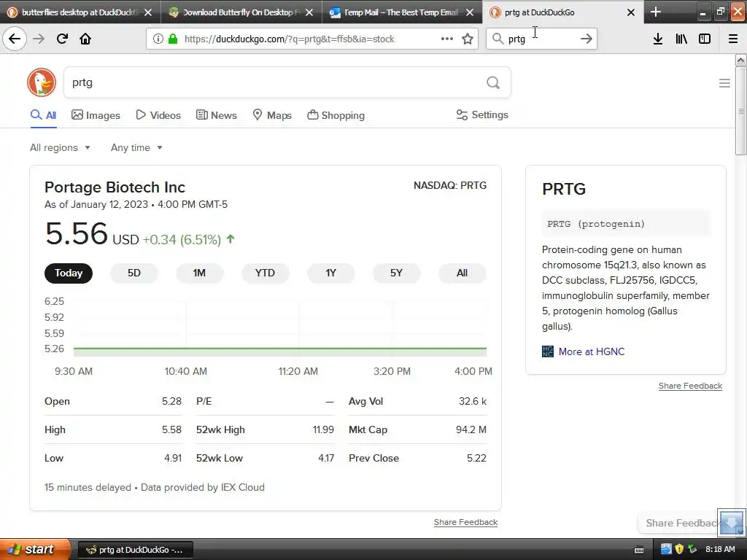Toggle the sidebar view icon
Image resolution: width=747 pixels, height=560 pixels.
tap(705, 39)
